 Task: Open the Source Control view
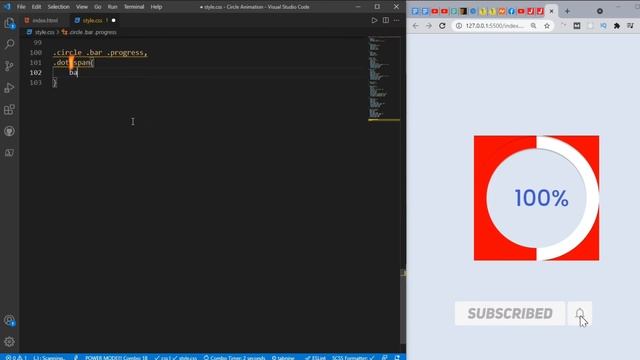[9, 66]
